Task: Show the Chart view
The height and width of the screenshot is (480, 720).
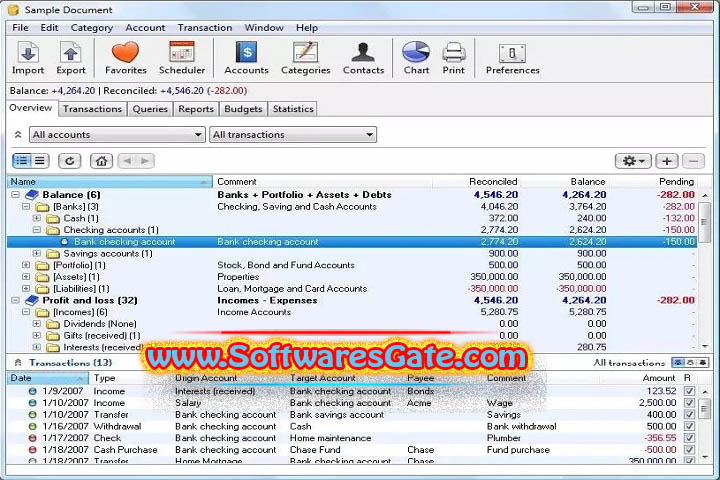Action: pos(416,58)
